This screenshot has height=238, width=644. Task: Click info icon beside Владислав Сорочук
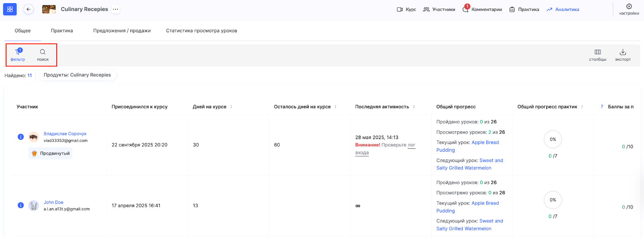pyautogui.click(x=21, y=137)
